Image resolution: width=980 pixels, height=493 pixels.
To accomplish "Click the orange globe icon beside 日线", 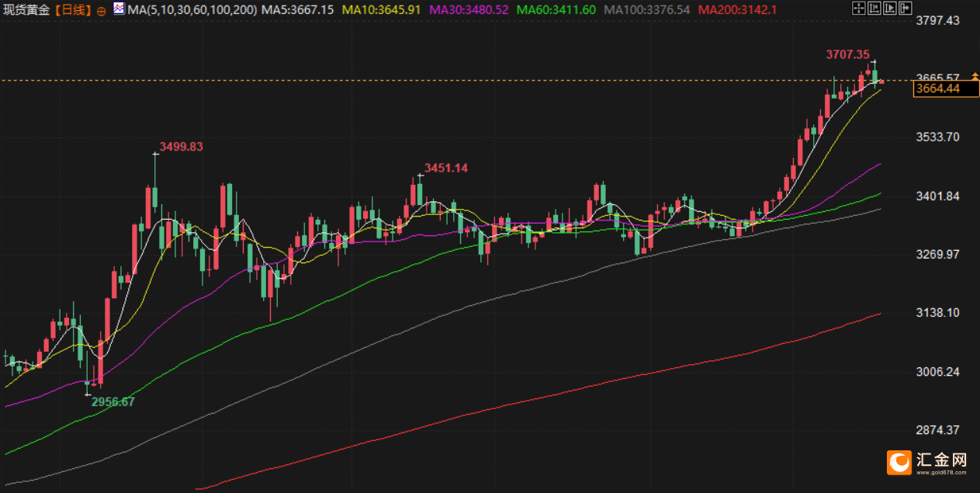I will tap(101, 10).
